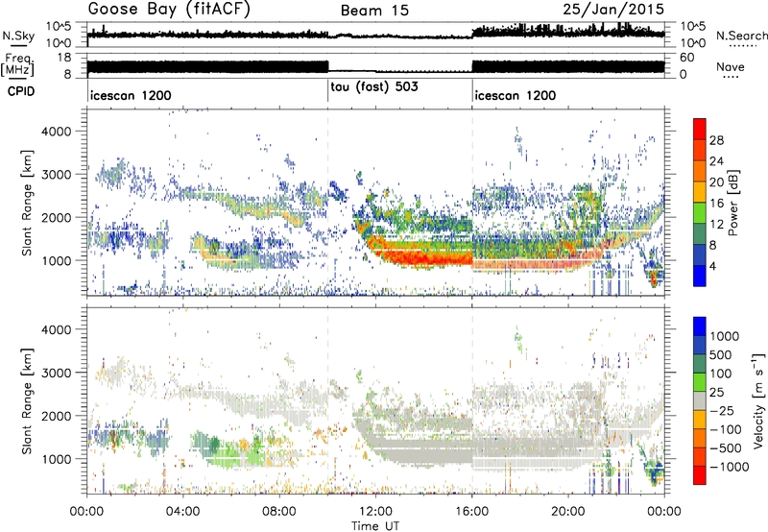
Task: Click the '16' Power colorbar tick label
Action: click(716, 203)
